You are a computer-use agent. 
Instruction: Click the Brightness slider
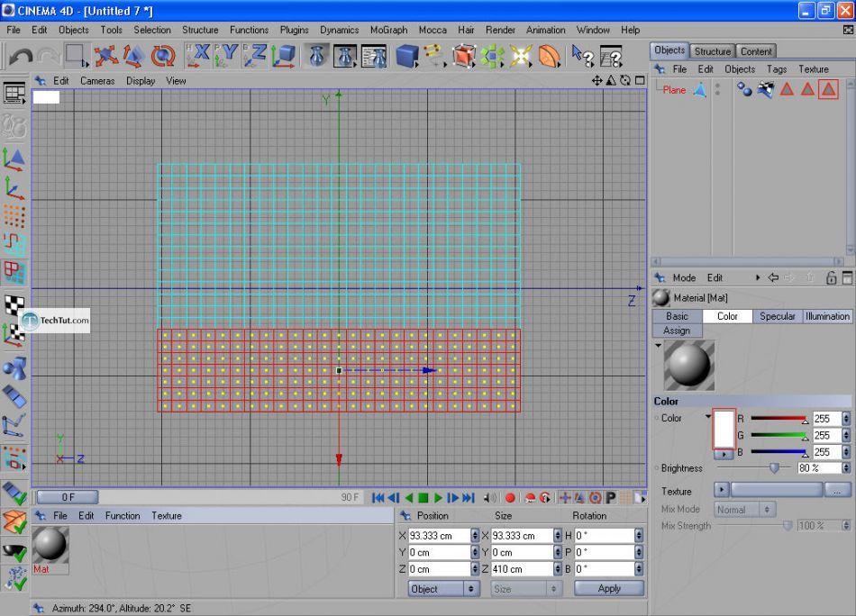(754, 468)
